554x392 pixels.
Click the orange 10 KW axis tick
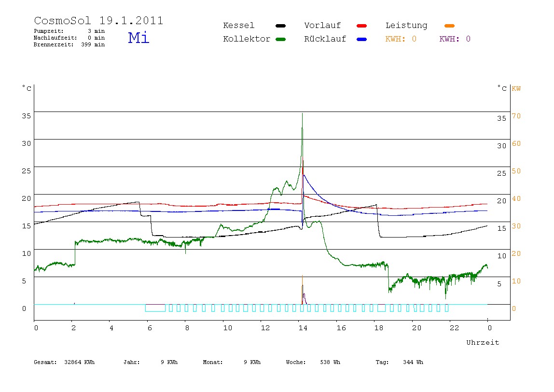pyautogui.click(x=516, y=281)
